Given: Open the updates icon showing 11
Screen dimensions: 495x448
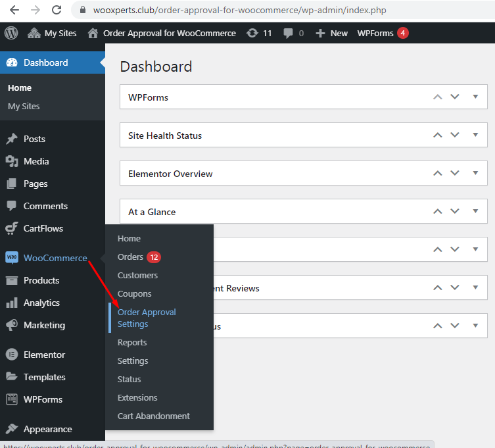Looking at the screenshot, I should [x=252, y=33].
